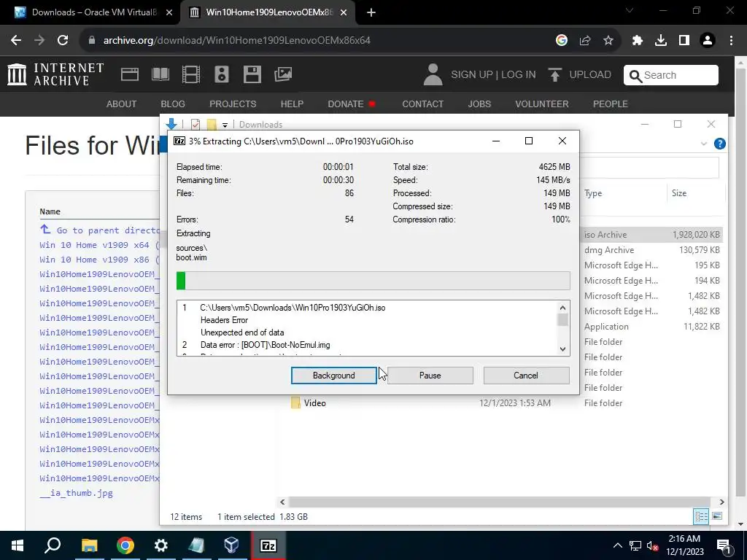Click the 7z icon in dialog title bar
This screenshot has width=747, height=560.
(x=179, y=141)
